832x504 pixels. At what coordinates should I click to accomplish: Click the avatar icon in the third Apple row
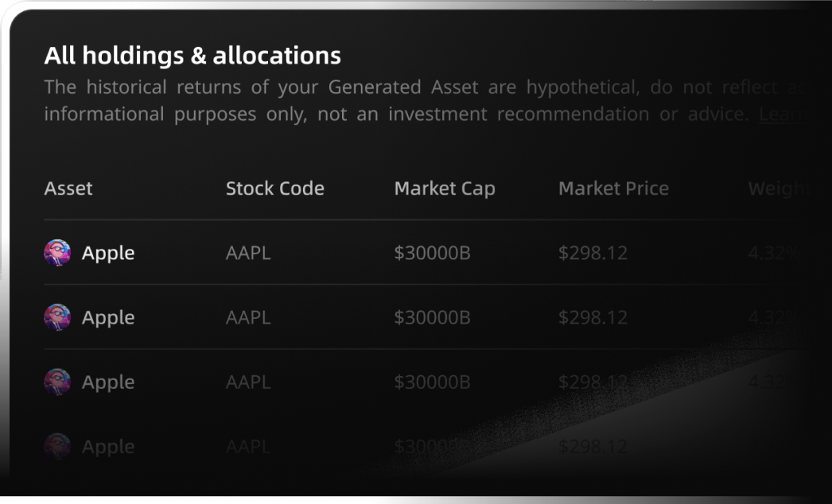click(x=57, y=382)
